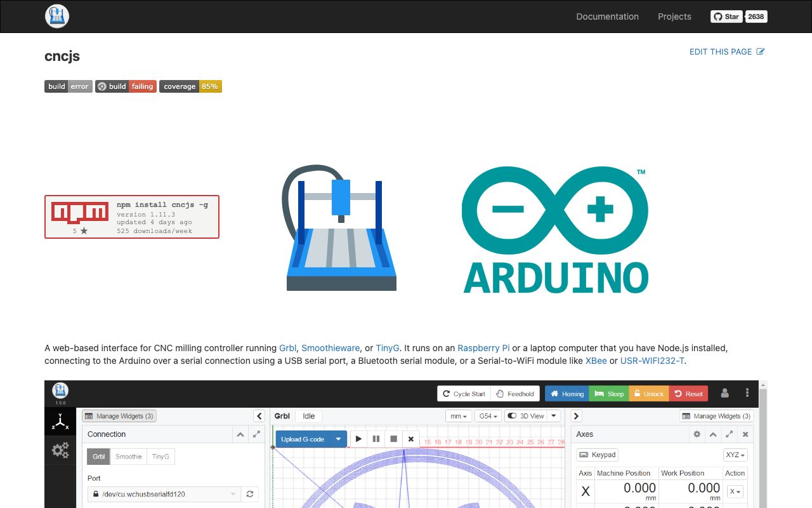Follow the XBee link
Screen dimensions: 812x508
click(596, 361)
